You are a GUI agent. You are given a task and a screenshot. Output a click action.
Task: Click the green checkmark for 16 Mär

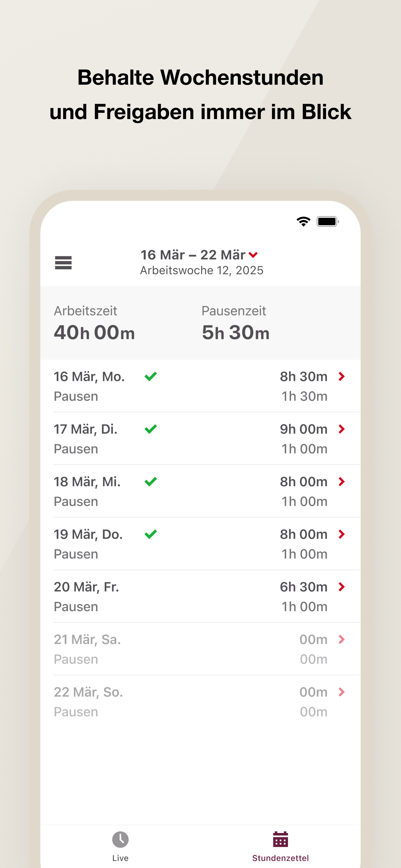[151, 377]
